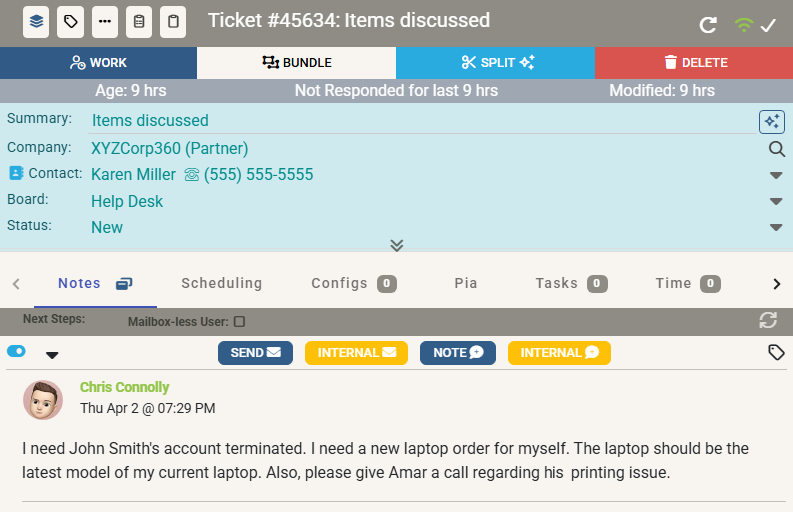Show previous tabs with left chevron
The width and height of the screenshot is (793, 512).
16,284
